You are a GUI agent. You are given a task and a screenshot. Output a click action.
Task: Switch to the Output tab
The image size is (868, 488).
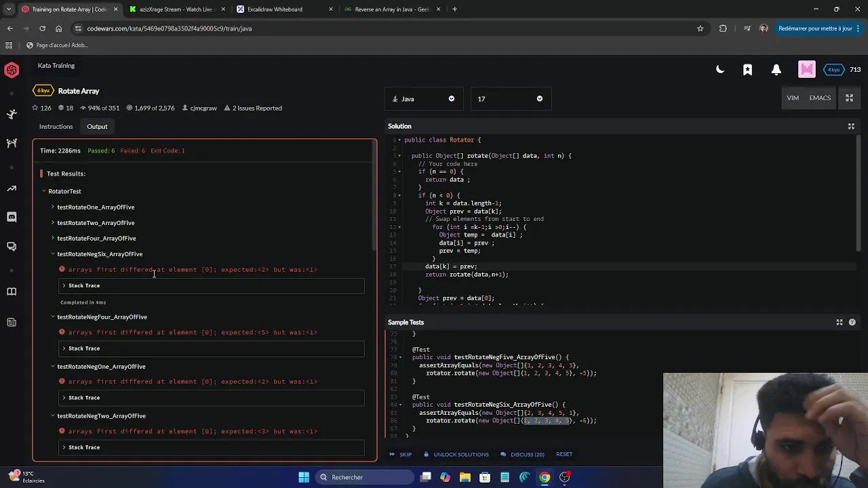click(x=97, y=127)
